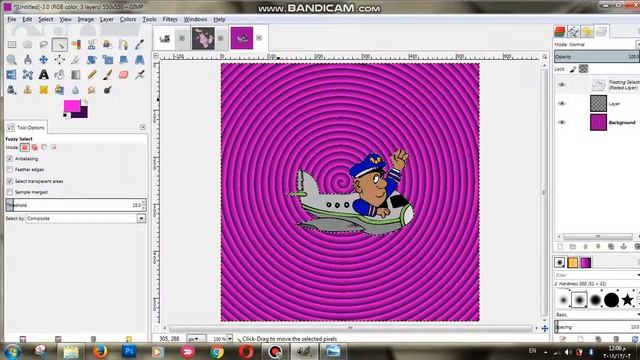This screenshot has width=640, height=360.
Task: Toggle the Antialiasing checkbox
Action: tap(10, 159)
